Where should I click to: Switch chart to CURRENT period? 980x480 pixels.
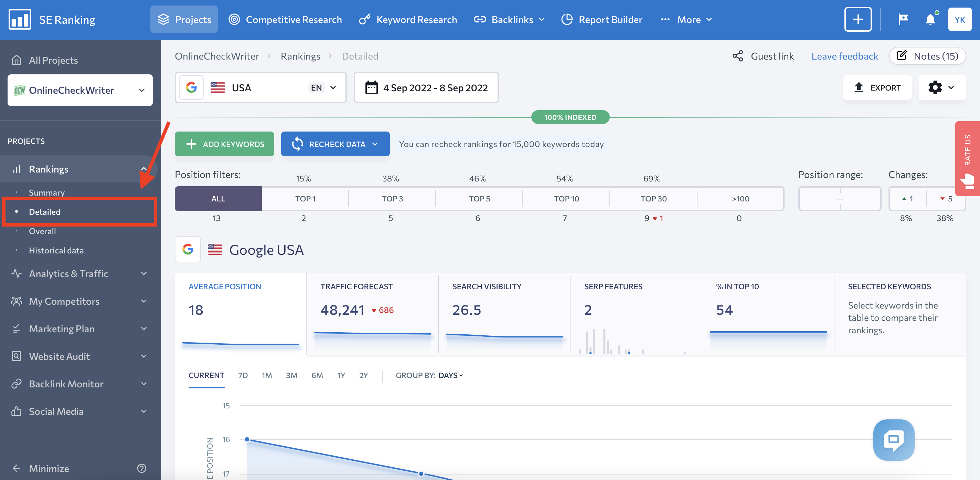pos(206,375)
